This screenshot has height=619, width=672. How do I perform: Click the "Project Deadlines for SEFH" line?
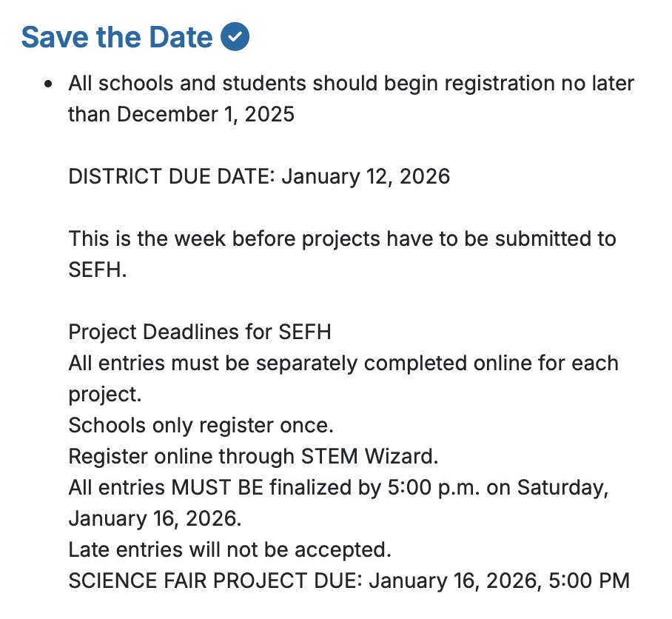[199, 332]
